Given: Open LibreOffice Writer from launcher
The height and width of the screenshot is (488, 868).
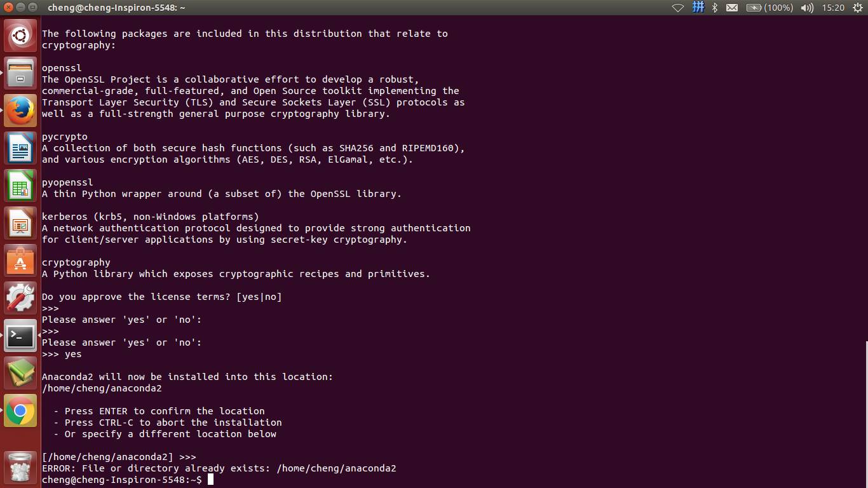Looking at the screenshot, I should coord(20,148).
